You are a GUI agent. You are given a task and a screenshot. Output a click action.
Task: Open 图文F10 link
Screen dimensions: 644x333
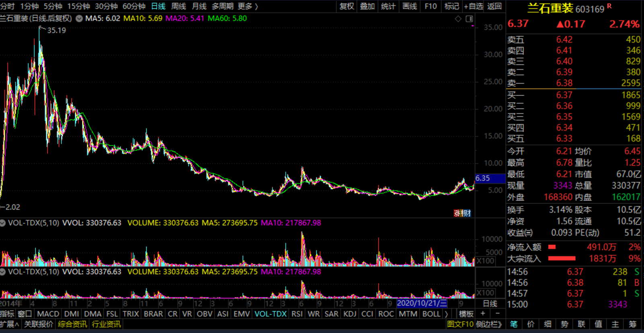(x=460, y=324)
